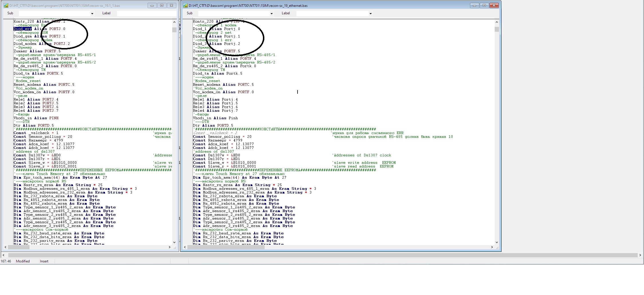
Task: Click Vhodi_in Alias PINH in left window
Action: coord(36,118)
